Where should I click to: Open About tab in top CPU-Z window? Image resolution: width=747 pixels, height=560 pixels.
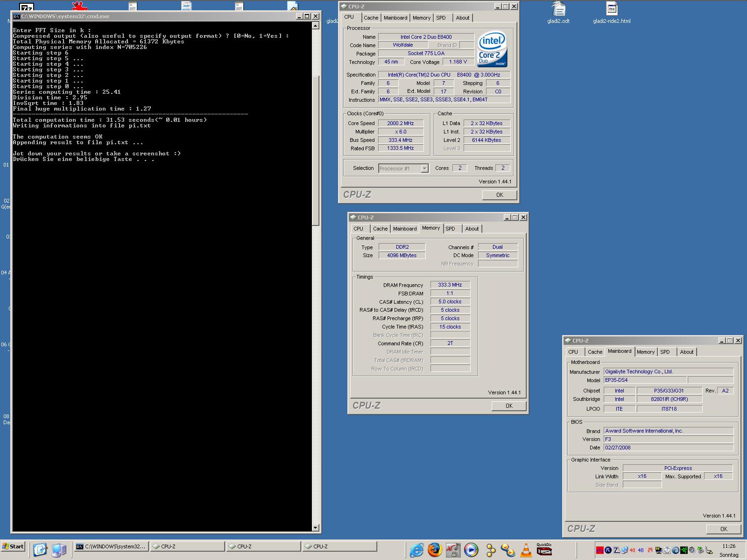click(x=463, y=18)
